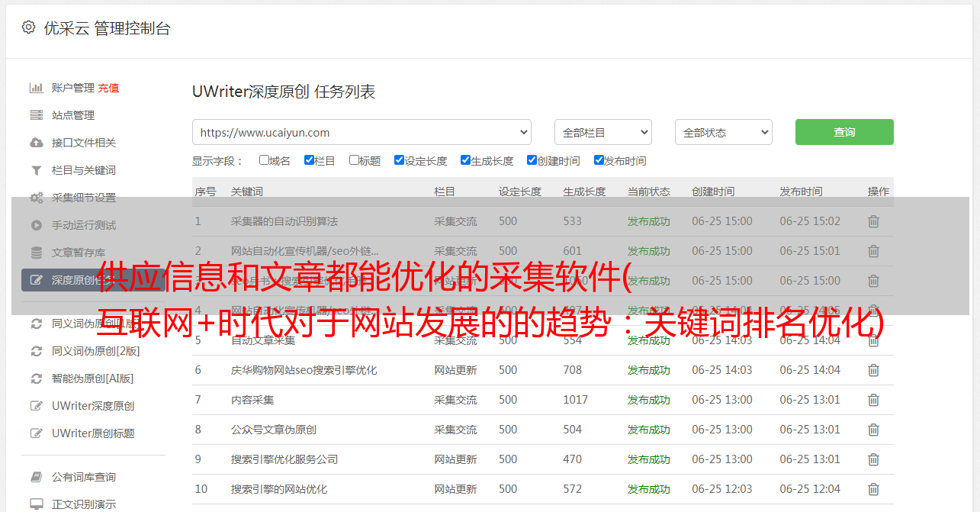Viewport: 980px width, 512px height.
Task: Click the filter icon for 栏目与关键词
Action: pyautogui.click(x=36, y=170)
